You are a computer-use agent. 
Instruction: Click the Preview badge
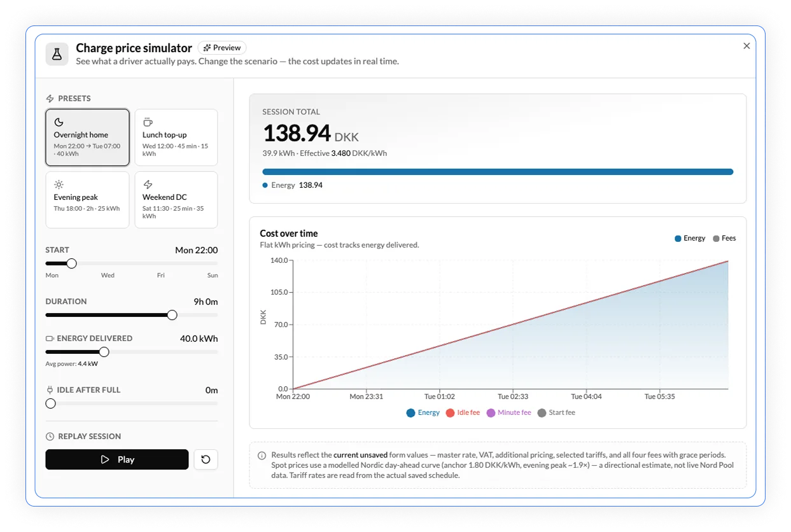pyautogui.click(x=222, y=48)
